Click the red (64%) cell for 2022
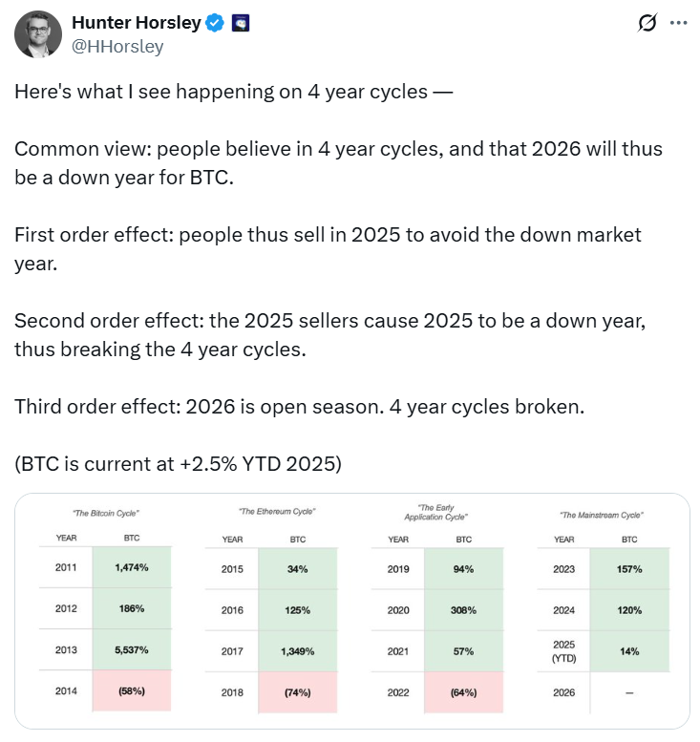700x742 pixels. (x=464, y=691)
